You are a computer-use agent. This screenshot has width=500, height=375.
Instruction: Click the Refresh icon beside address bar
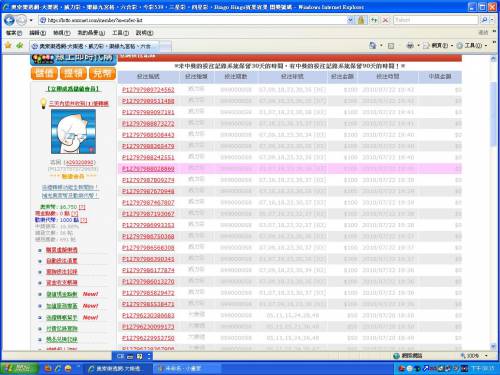(x=374, y=20)
